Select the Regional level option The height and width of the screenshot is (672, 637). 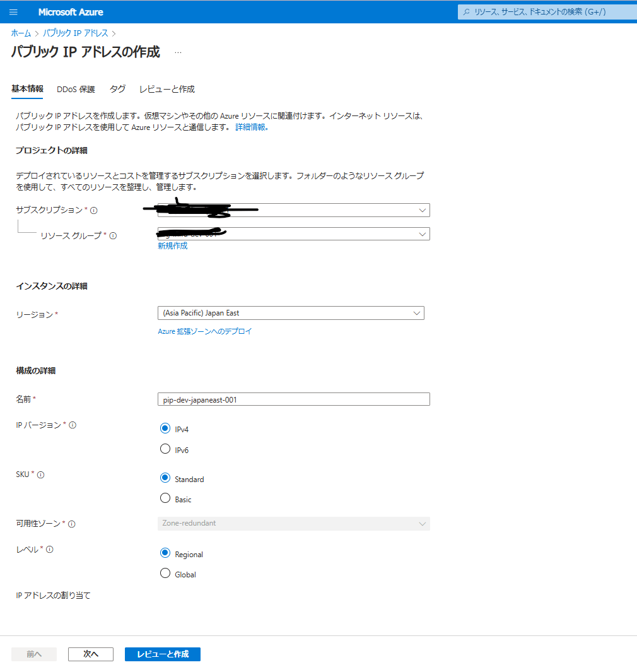(x=165, y=553)
